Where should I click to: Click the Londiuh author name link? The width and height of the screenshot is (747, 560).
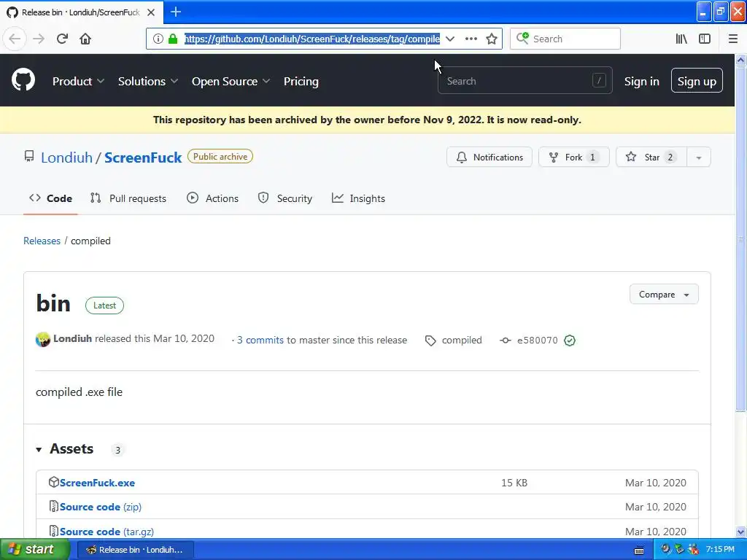(x=72, y=338)
